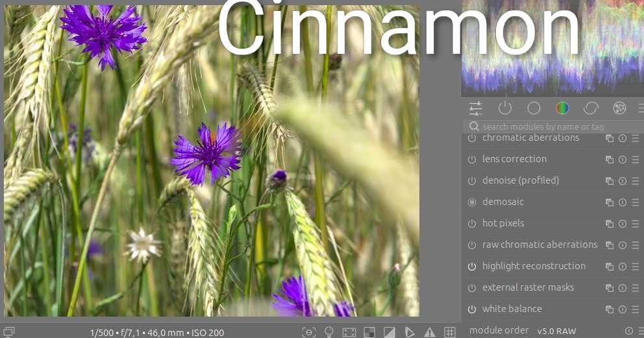Open the quick access panel tab
The width and height of the screenshot is (644, 338).
[x=476, y=108]
